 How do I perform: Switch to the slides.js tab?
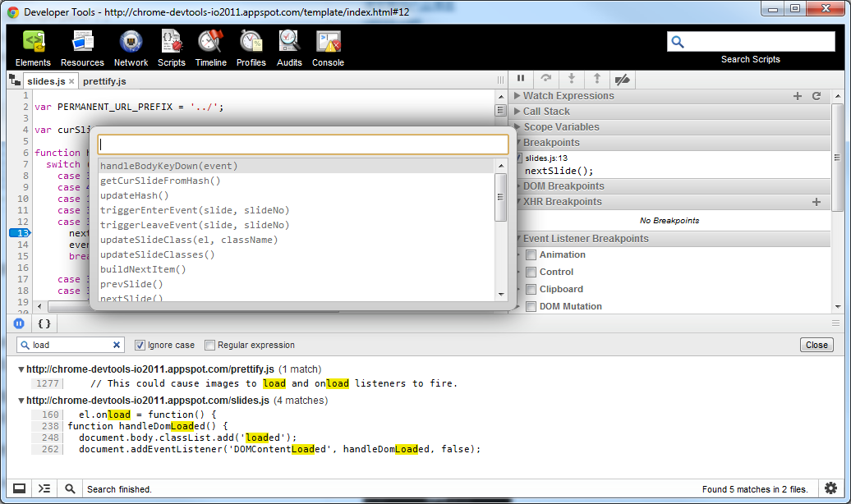point(46,81)
